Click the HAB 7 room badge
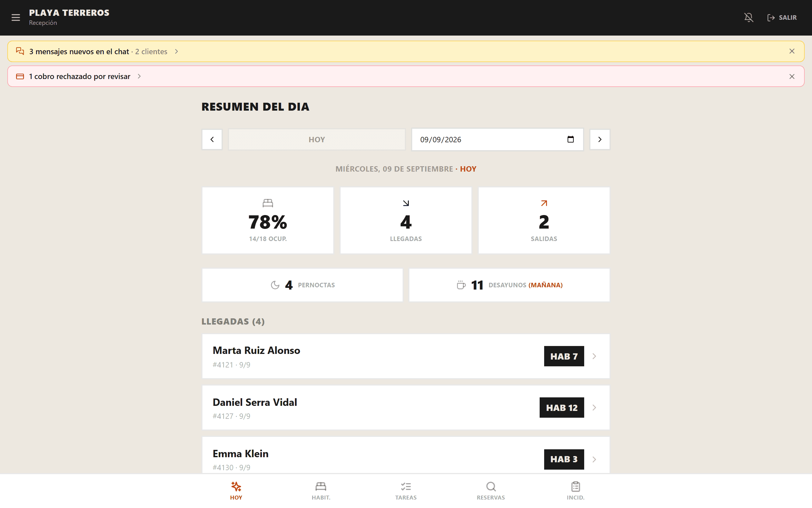 point(564,356)
